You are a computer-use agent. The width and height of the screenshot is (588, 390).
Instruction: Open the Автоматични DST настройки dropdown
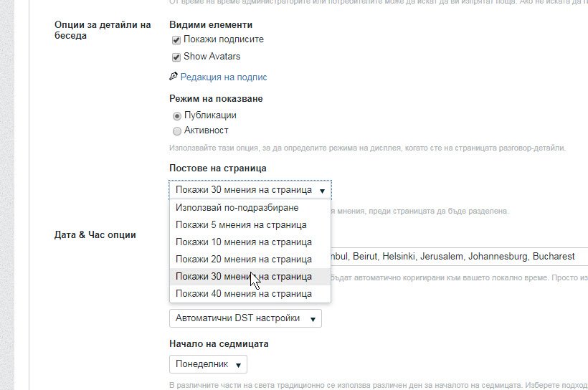click(246, 318)
